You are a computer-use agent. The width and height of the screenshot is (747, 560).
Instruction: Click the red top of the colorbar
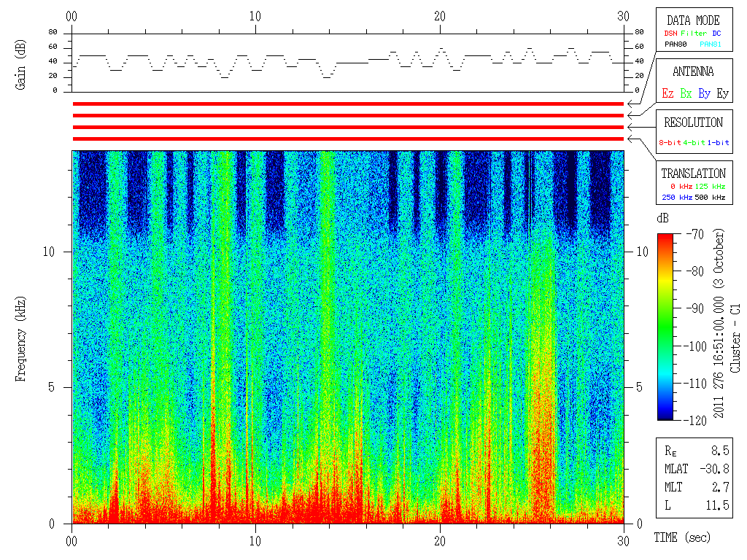[x=665, y=238]
